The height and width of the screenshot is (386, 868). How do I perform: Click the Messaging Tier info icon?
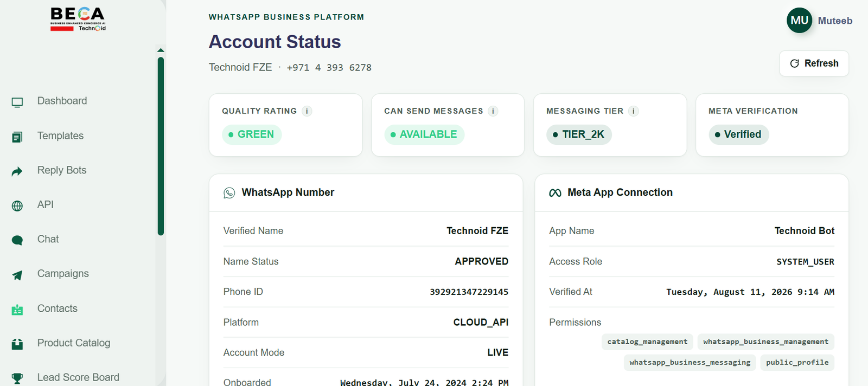pos(634,111)
